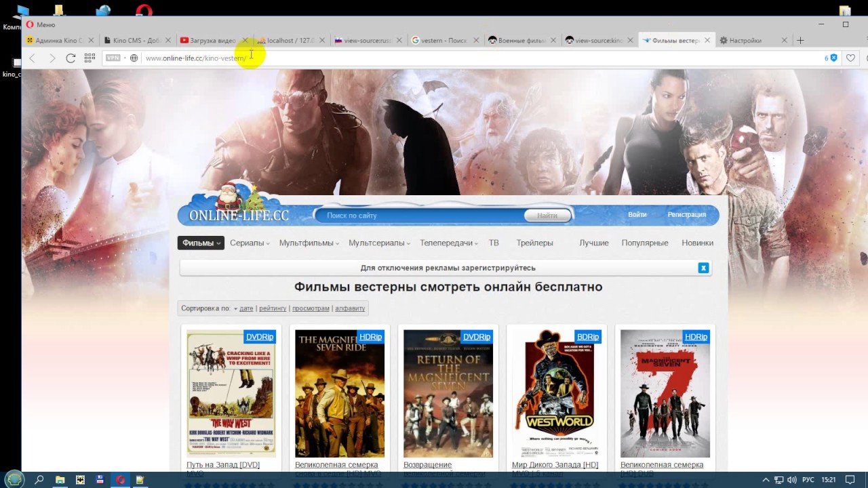868x488 pixels.
Task: Sort films by дате
Action: [x=246, y=308]
